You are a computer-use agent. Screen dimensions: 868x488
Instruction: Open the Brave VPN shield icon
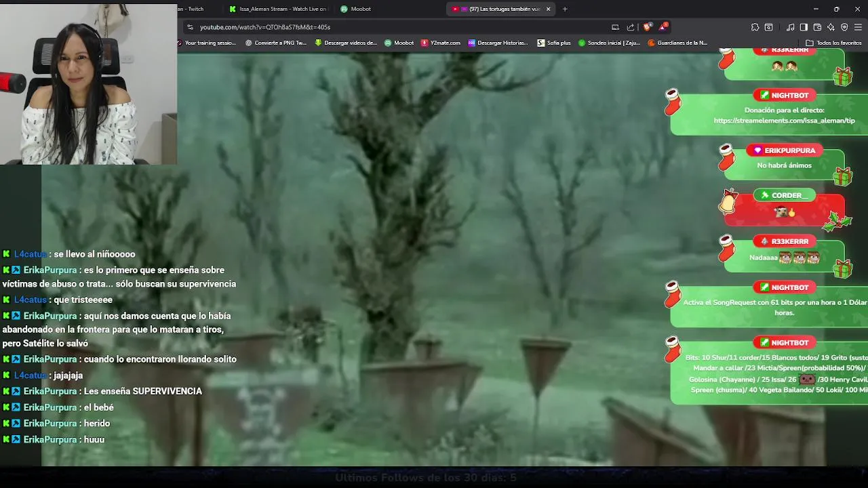click(x=844, y=27)
